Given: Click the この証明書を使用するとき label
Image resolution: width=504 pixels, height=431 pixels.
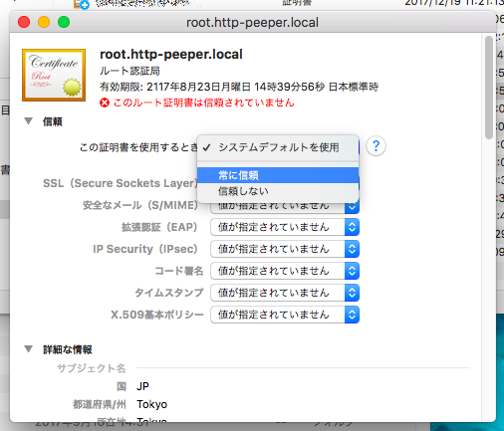Looking at the screenshot, I should 138,147.
